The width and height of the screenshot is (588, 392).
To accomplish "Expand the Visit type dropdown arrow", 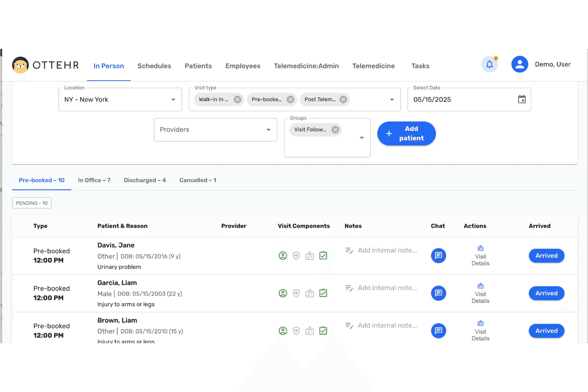I will tap(392, 100).
